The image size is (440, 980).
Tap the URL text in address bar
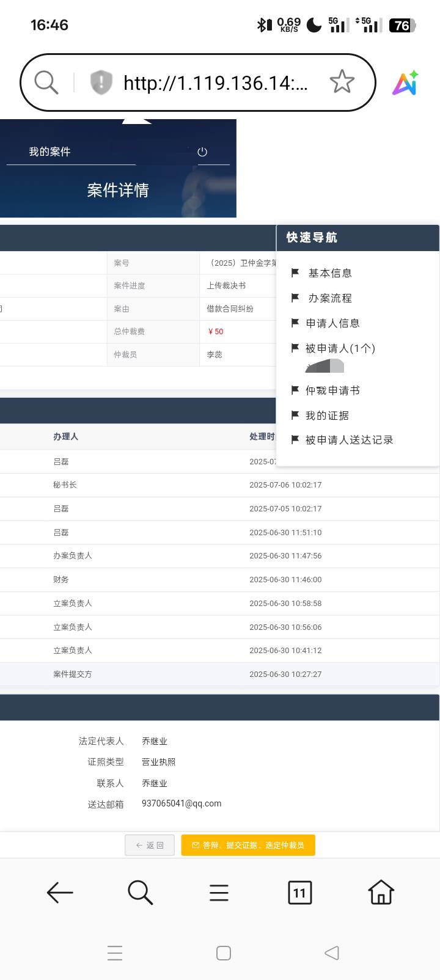[216, 82]
